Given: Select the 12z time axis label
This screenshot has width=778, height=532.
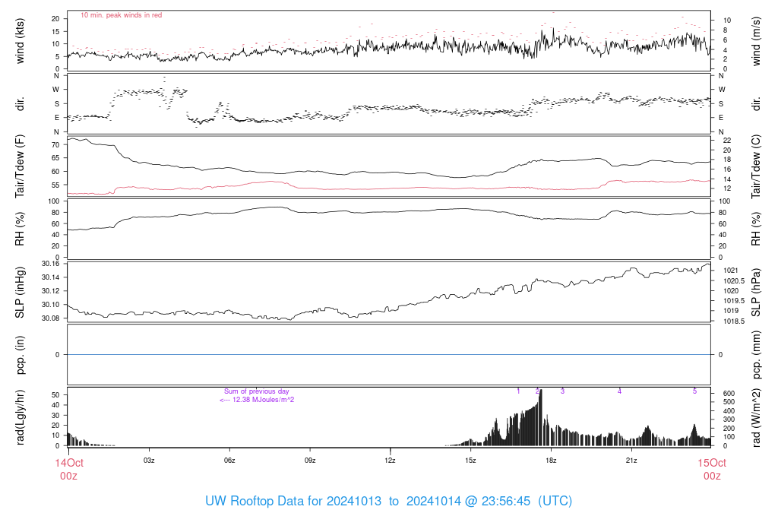Looking at the screenshot, I should (390, 461).
